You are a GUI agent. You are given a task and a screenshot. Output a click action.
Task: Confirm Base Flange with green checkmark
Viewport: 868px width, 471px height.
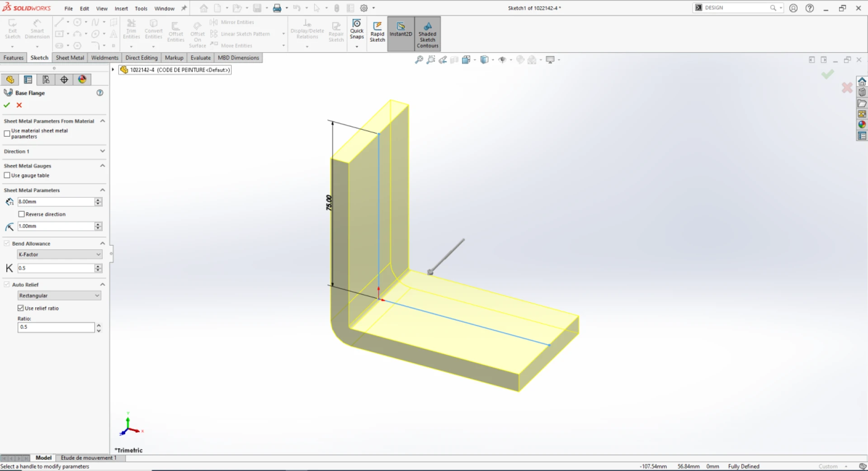coord(6,105)
